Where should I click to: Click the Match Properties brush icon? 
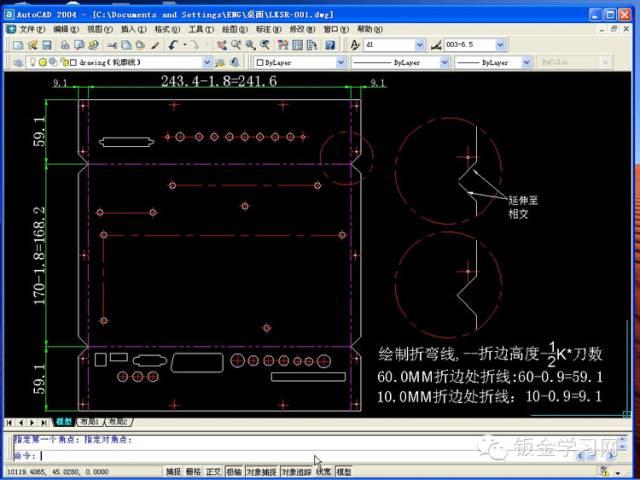155,45
